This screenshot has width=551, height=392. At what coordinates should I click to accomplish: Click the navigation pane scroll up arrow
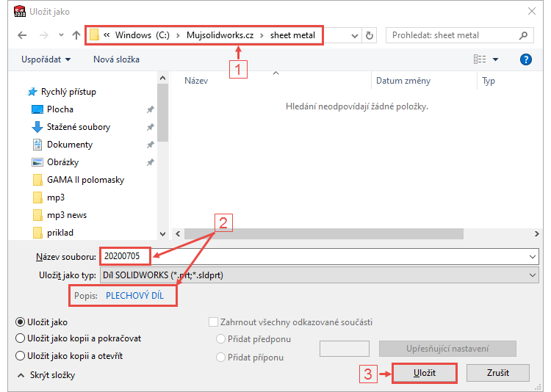click(162, 78)
